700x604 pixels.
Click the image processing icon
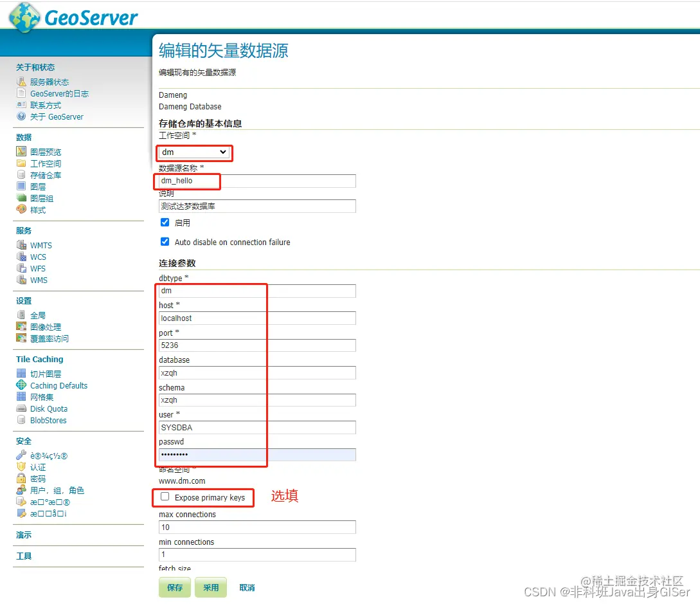click(x=21, y=327)
